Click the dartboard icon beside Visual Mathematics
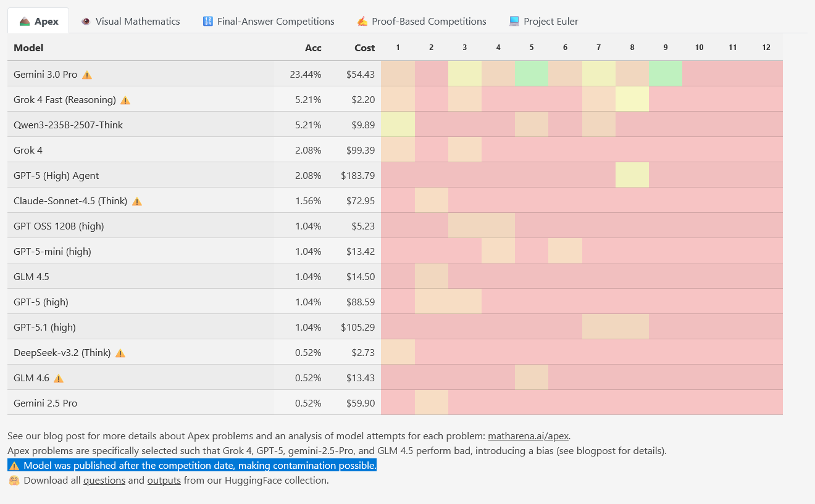 tap(84, 20)
